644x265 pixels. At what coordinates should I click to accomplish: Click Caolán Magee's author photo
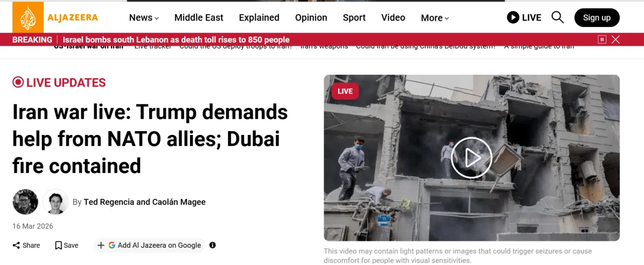[x=55, y=202]
